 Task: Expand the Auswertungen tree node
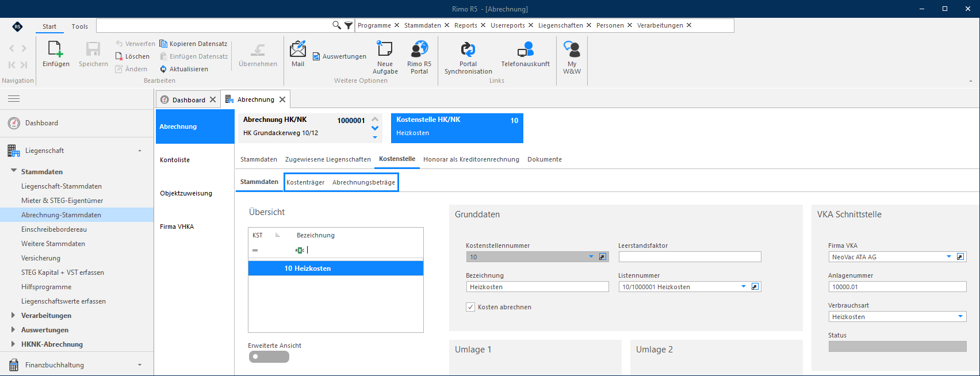coord(13,329)
